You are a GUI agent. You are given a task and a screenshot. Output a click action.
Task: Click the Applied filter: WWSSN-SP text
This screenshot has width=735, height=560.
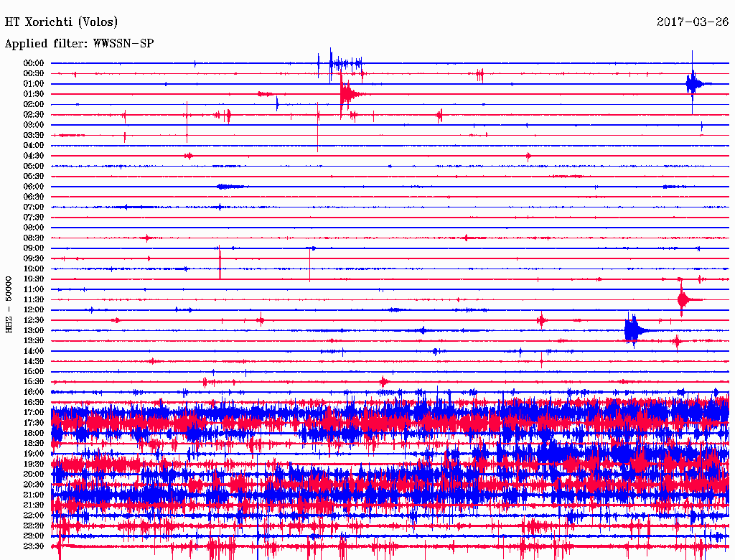[79, 44]
